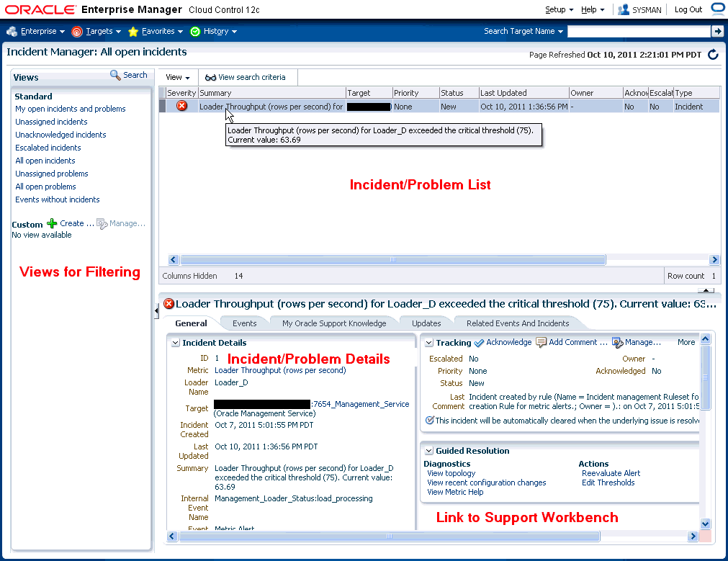The width and height of the screenshot is (728, 561).
Task: Open Search Target Name dropdown
Action: click(x=523, y=31)
